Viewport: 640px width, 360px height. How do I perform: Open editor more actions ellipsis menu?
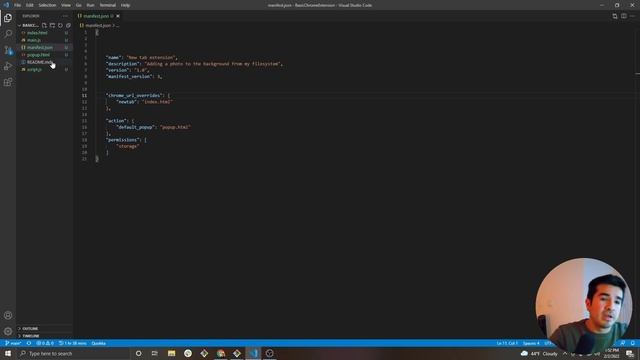click(633, 16)
